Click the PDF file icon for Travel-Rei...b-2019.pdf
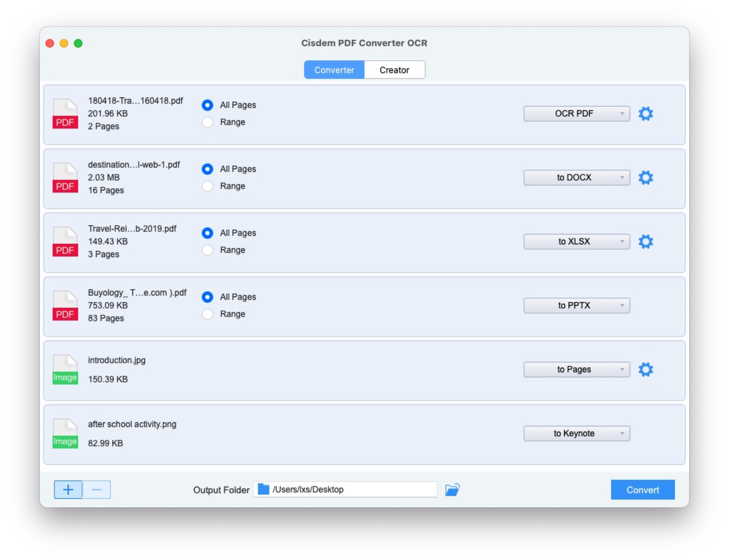This screenshot has height=560, width=729. [65, 241]
